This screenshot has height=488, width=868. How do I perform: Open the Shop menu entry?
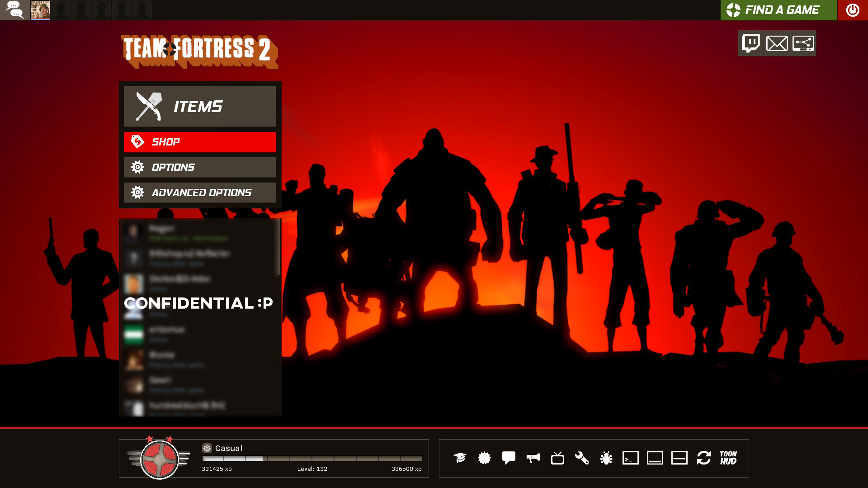[200, 142]
